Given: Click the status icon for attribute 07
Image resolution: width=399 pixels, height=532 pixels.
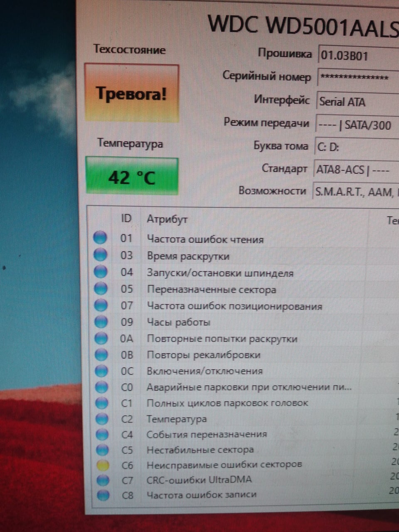Looking at the screenshot, I should click(101, 305).
